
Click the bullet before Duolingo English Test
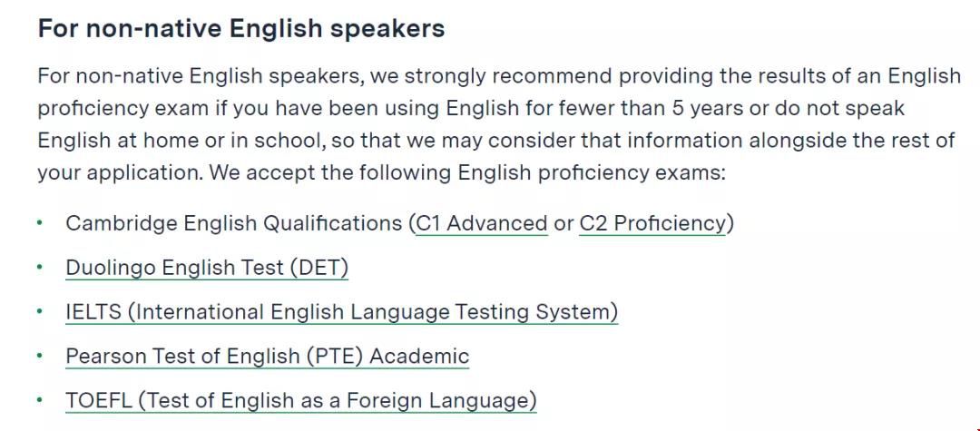tap(40, 267)
